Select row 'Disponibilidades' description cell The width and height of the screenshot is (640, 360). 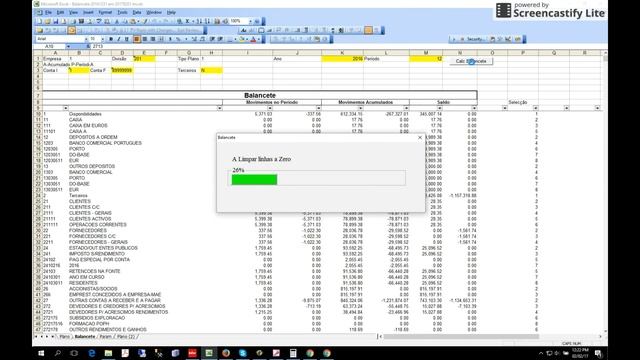85,114
